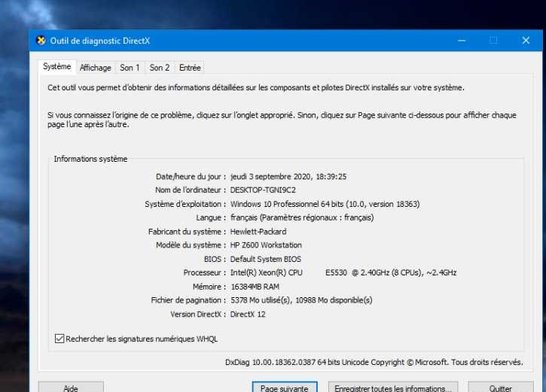
Task: Click the Version DirectX label
Action: 198,315
